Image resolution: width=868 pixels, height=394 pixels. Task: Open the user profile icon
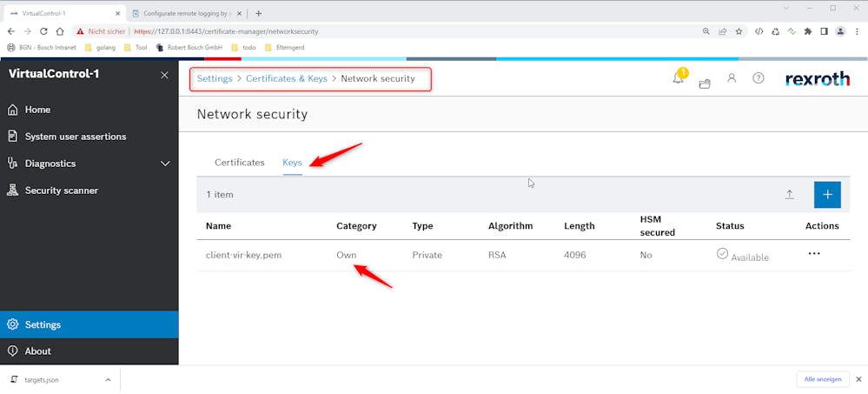tap(732, 78)
